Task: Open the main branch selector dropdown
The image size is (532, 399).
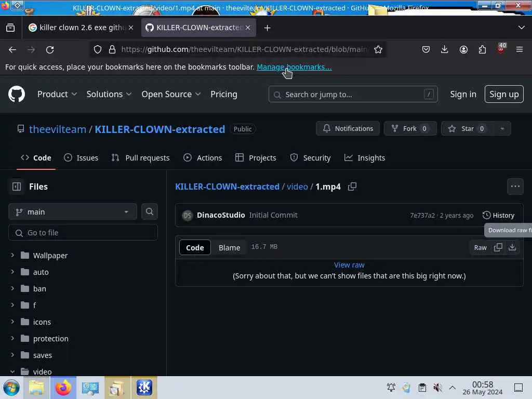Action: [73, 212]
